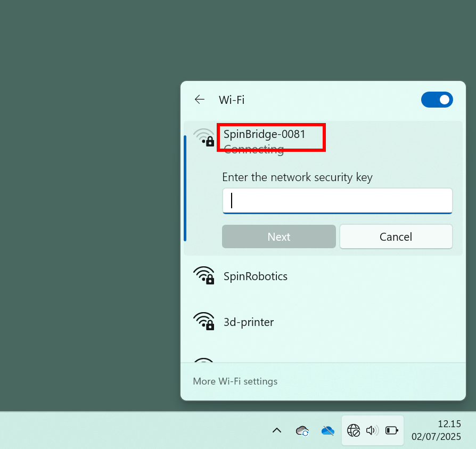Open the OneDrive tray icon
476x449 pixels.
pos(328,430)
